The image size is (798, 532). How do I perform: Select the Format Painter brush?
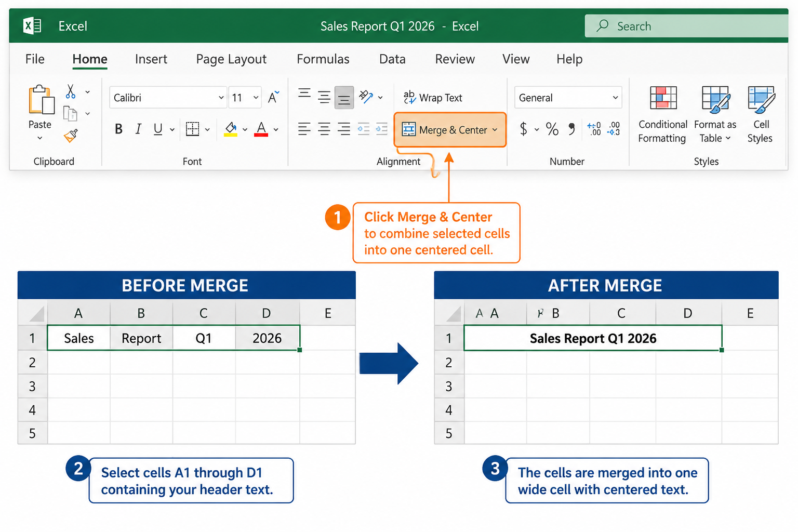tap(71, 136)
